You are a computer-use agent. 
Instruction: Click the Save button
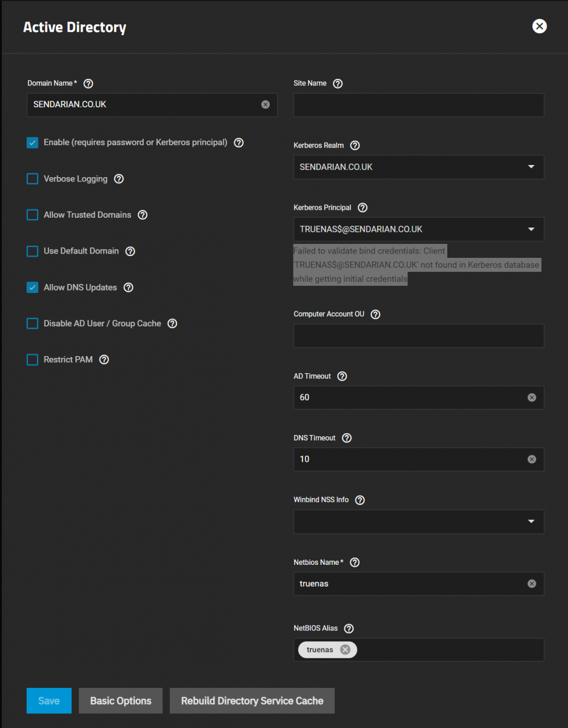click(49, 701)
